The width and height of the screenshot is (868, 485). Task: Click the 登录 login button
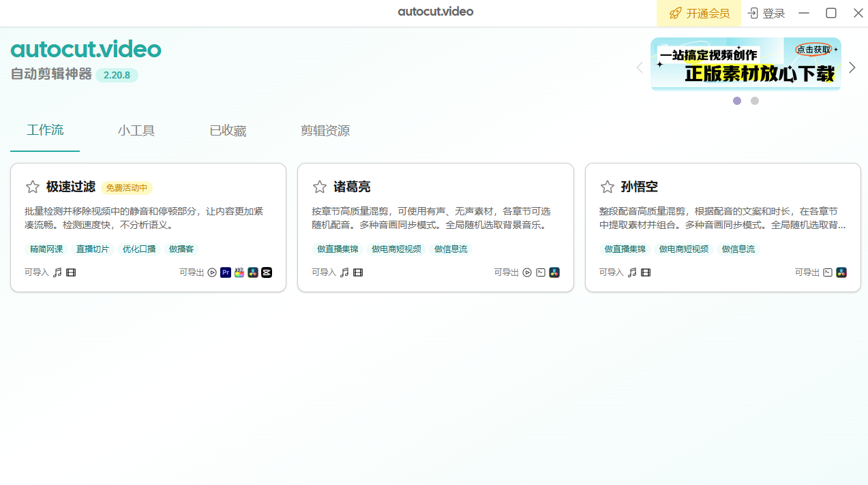(766, 13)
